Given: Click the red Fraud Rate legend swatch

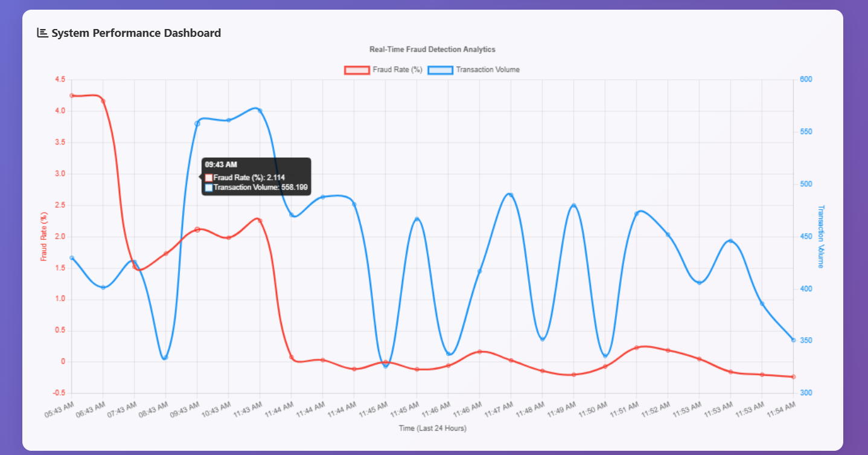Looking at the screenshot, I should 356,69.
